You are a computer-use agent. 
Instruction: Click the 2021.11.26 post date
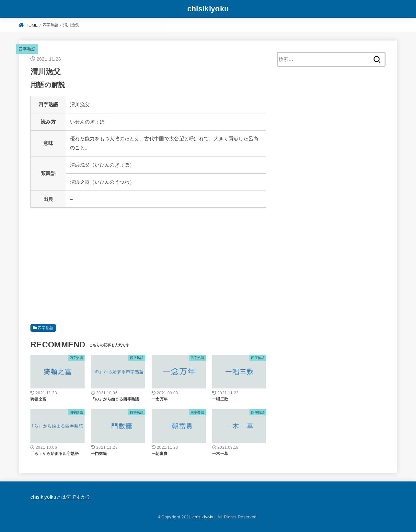coord(49,59)
